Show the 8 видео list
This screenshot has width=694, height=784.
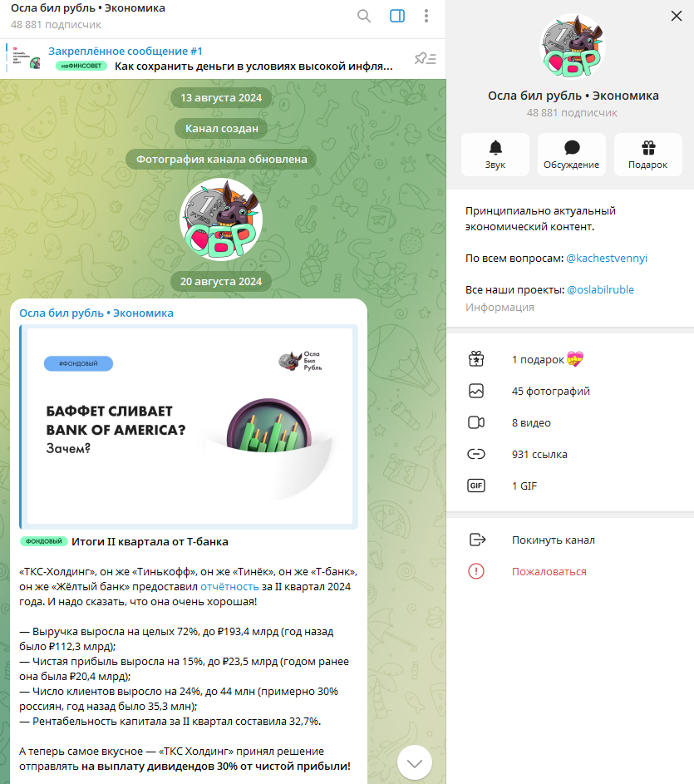pos(570,422)
